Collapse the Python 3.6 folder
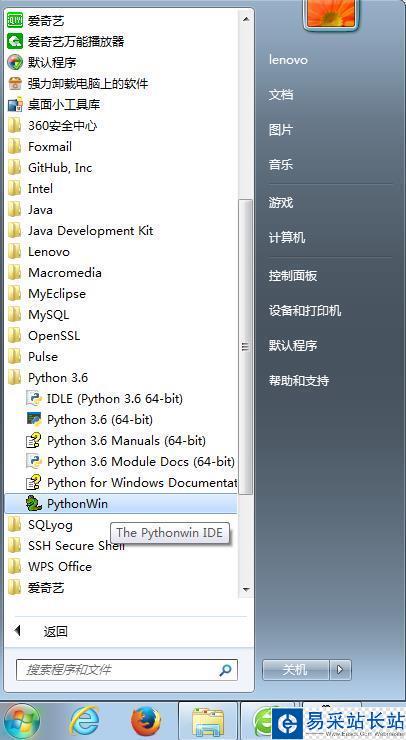Screen dimensions: 406x740 [48, 378]
